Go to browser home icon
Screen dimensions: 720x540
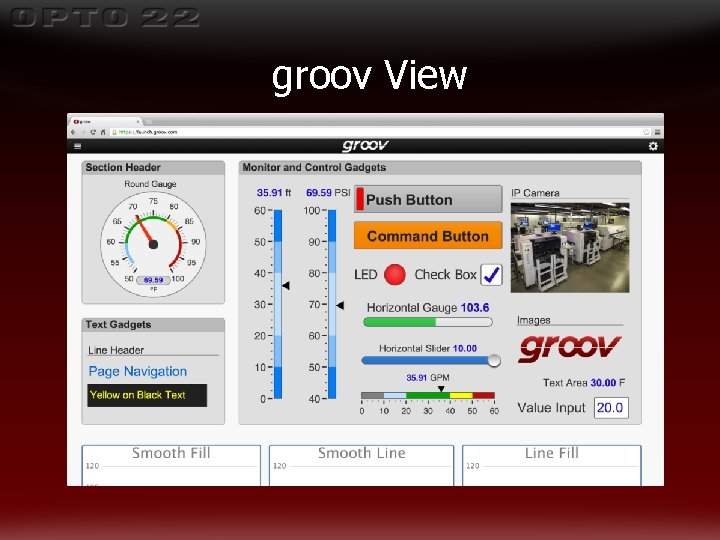click(x=103, y=132)
